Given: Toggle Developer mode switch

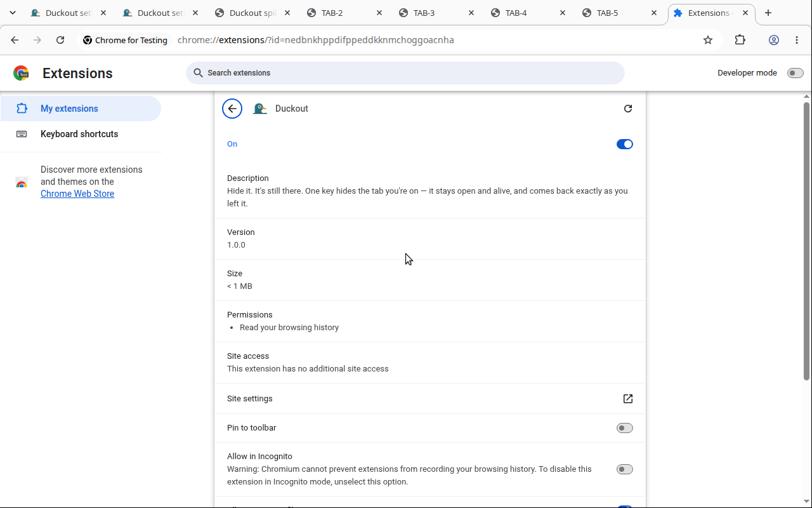Looking at the screenshot, I should coord(795,73).
